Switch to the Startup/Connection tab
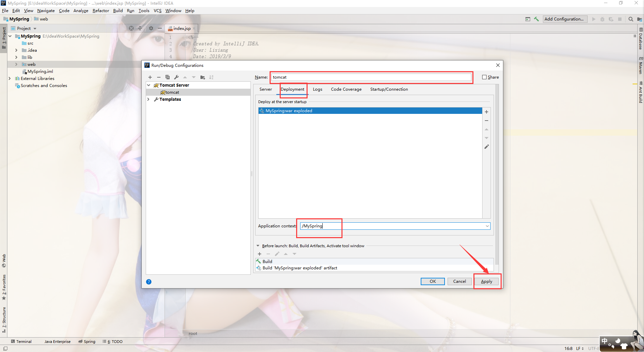Viewport: 644px width, 352px height. (x=389, y=89)
